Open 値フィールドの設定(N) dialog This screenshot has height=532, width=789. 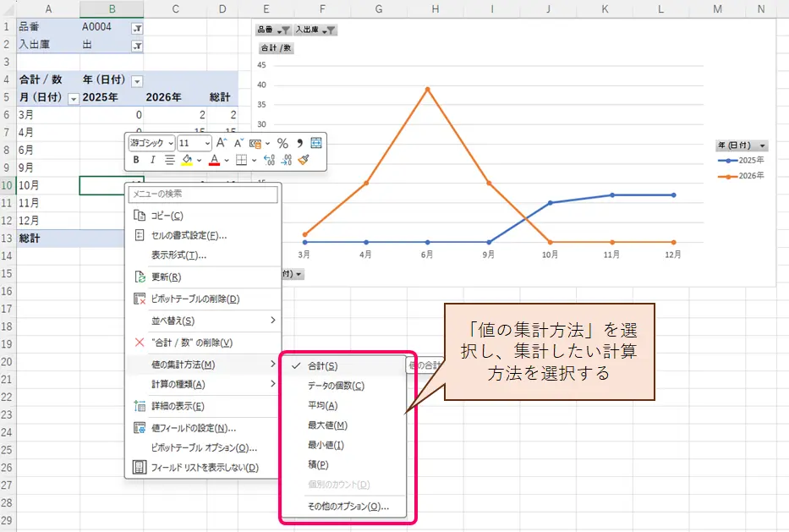(203, 428)
